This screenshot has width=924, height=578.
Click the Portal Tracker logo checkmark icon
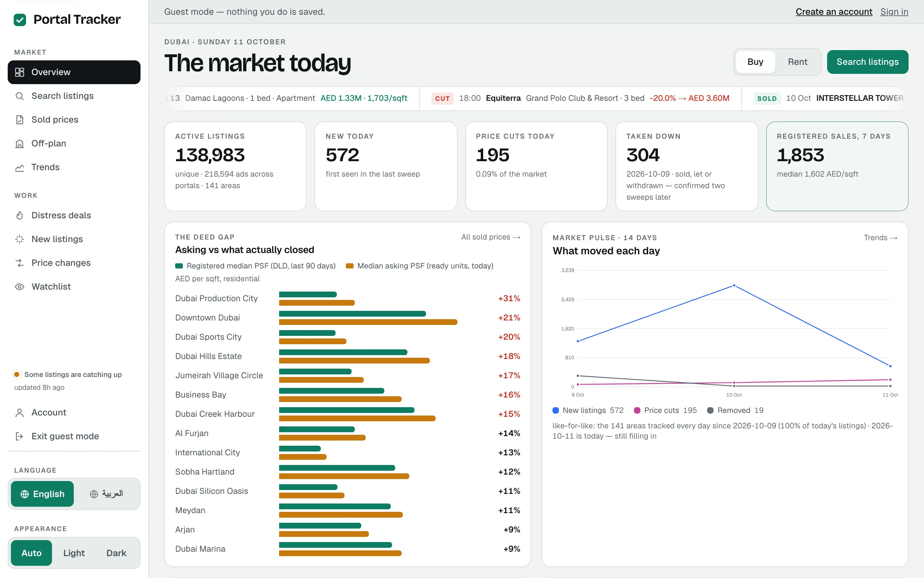pyautogui.click(x=20, y=20)
